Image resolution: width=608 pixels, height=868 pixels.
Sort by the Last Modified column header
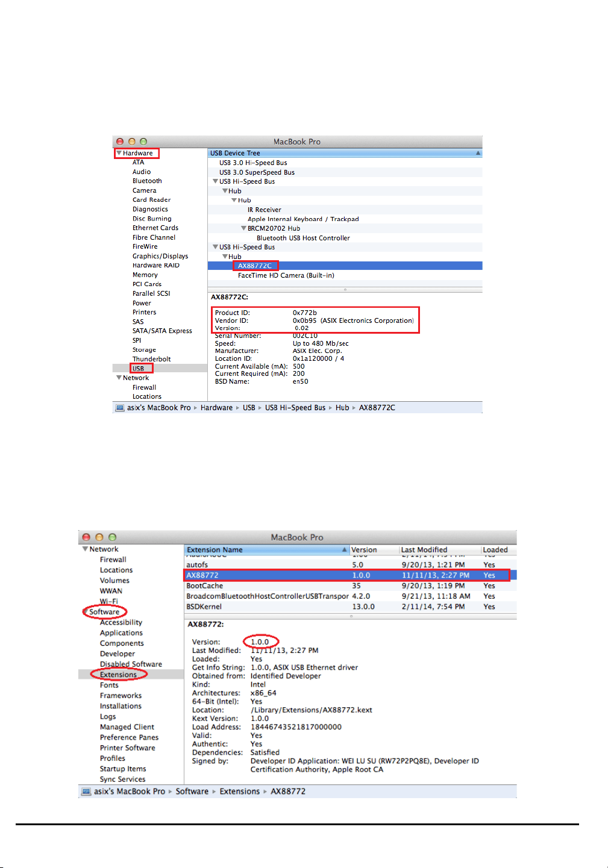pyautogui.click(x=440, y=549)
